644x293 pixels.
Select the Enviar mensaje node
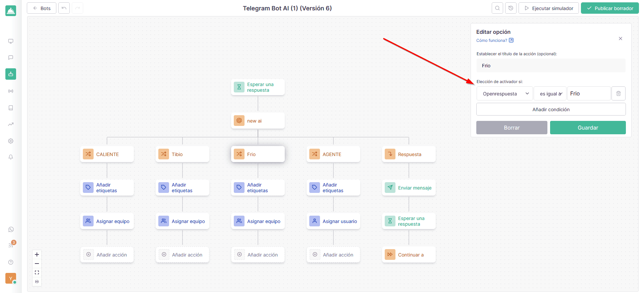tap(409, 188)
